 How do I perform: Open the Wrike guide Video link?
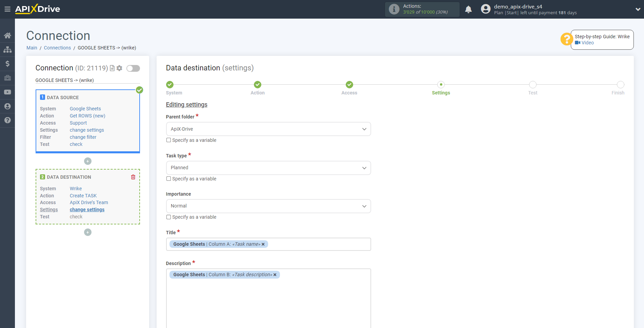[584, 43]
